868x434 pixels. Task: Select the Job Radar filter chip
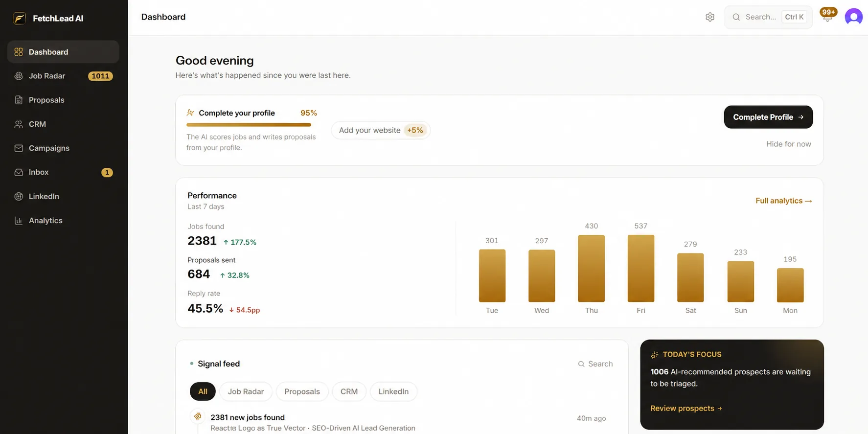[246, 391]
